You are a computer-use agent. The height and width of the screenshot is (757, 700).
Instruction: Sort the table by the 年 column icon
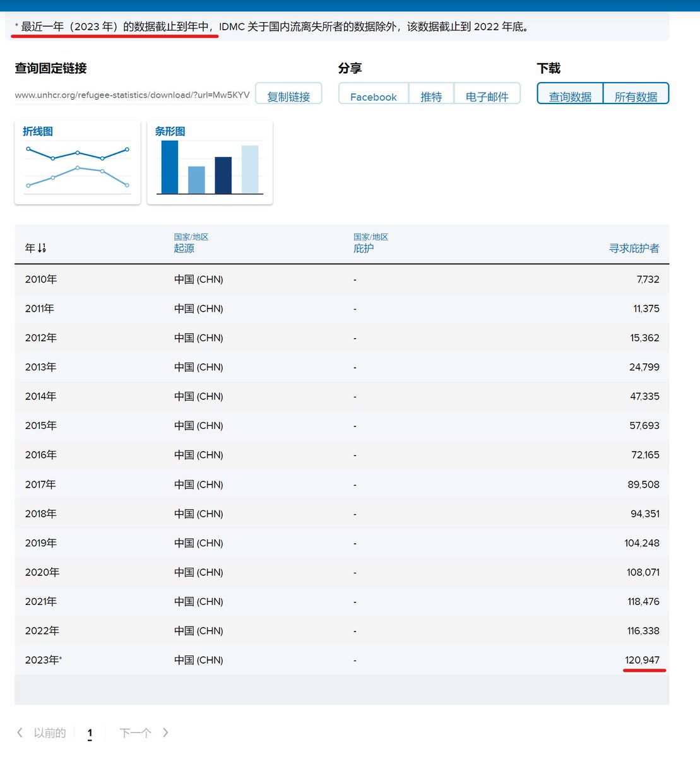[x=42, y=248]
